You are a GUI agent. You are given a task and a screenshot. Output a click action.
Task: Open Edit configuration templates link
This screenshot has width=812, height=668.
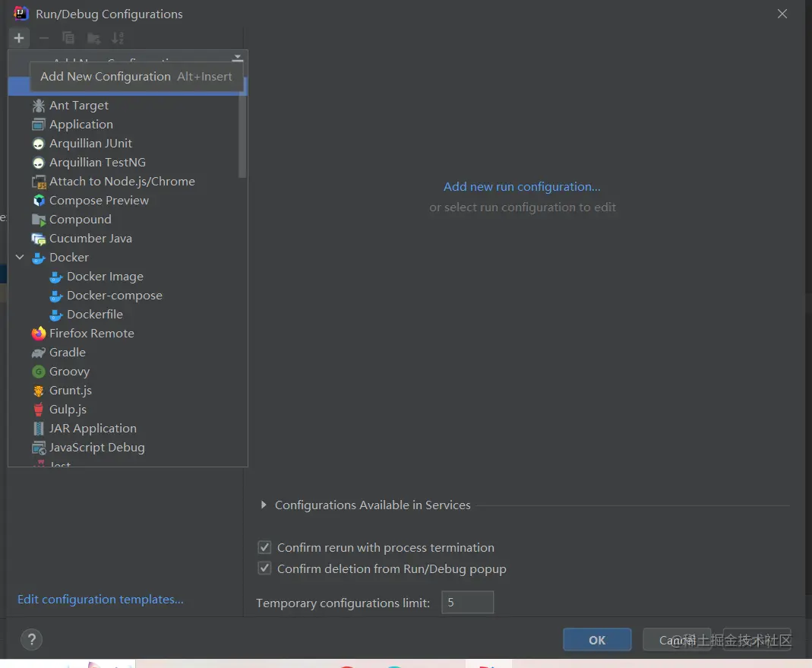coord(100,599)
